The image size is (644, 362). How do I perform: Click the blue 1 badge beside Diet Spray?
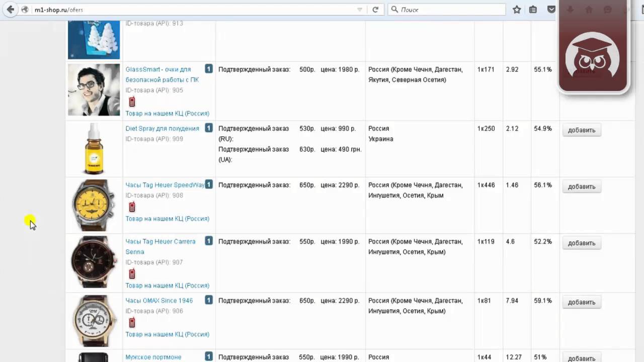[x=209, y=128]
